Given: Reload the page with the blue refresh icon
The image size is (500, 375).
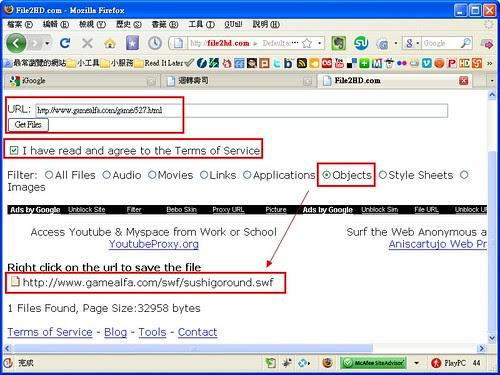Looking at the screenshot, I should [65, 43].
